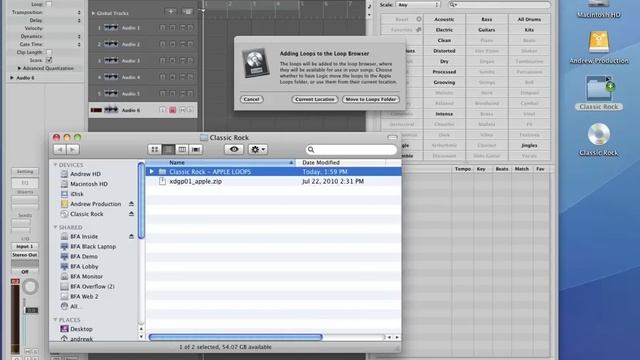The width and height of the screenshot is (640, 360).
Task: Switch Finder to list view
Action: 169,149
